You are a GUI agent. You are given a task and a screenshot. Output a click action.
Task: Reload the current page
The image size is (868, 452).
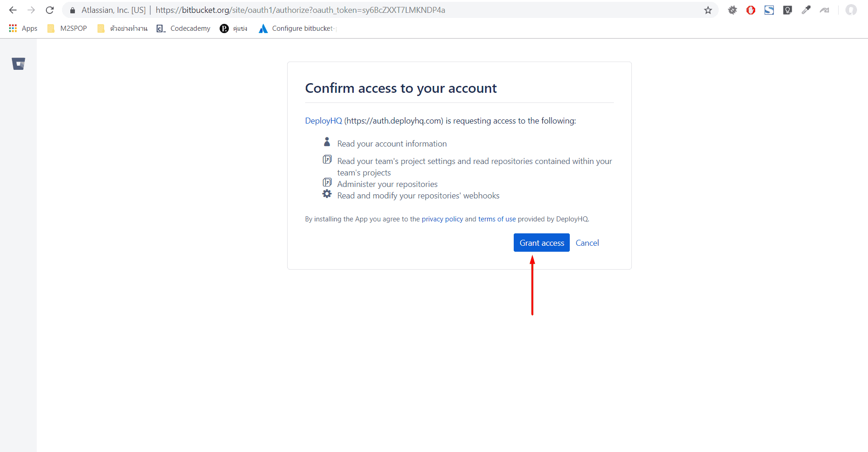click(50, 10)
